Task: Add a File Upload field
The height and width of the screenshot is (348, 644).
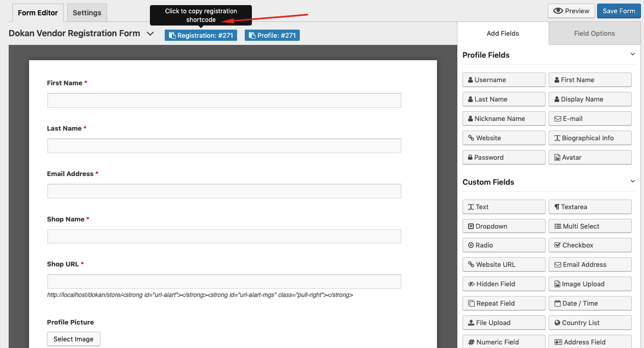Action: pyautogui.click(x=504, y=322)
